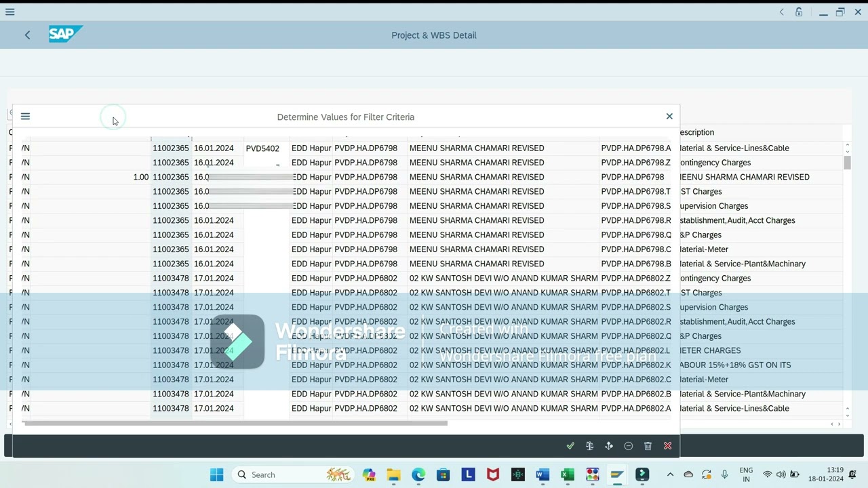Click the main table vertical scrollbar thumb
Screen dimensions: 868x488
click(x=848, y=163)
